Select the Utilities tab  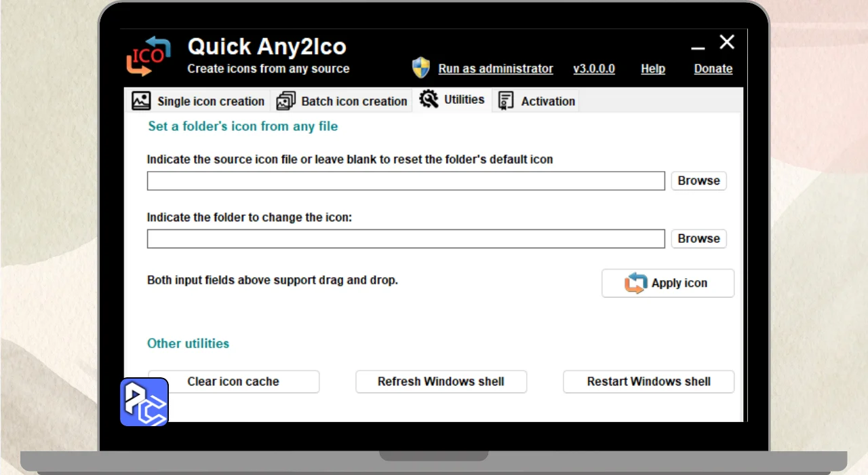pos(452,100)
